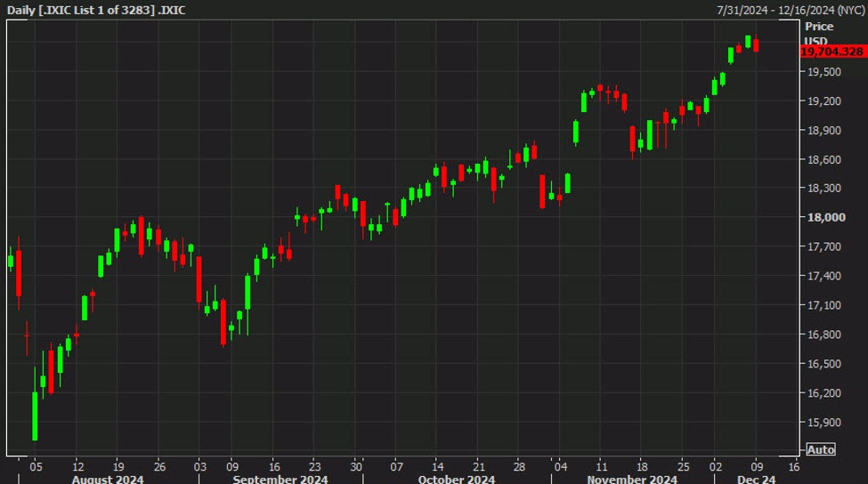Click the August 2024 month label

coord(107,479)
